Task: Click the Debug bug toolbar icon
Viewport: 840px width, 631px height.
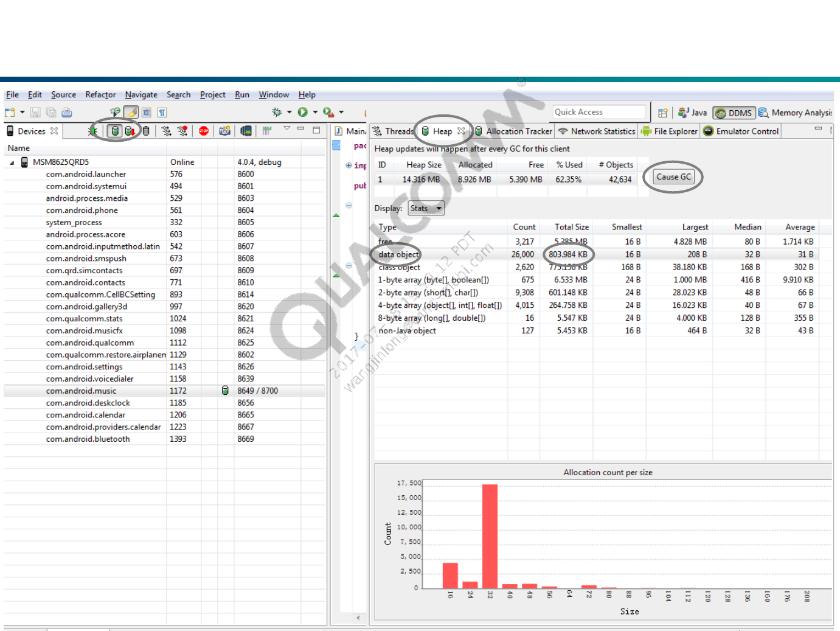Action: pyautogui.click(x=277, y=112)
